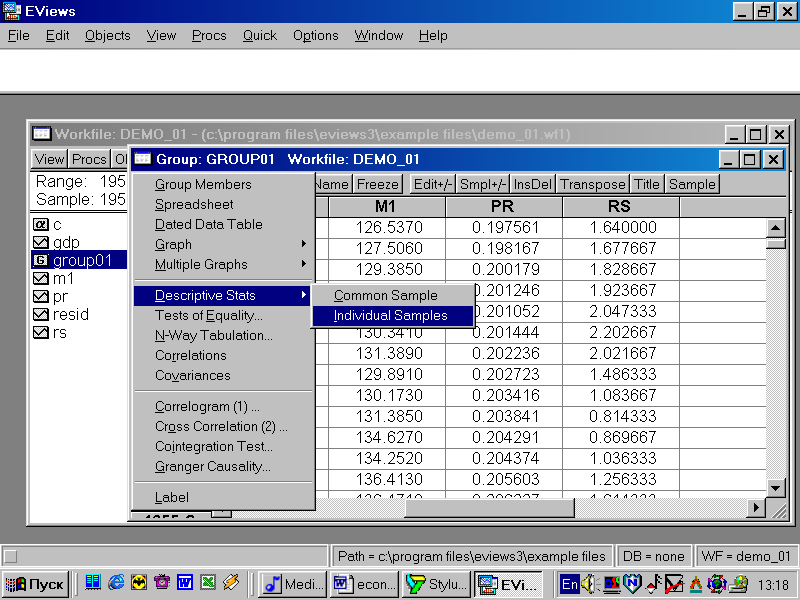Click the Transpose toolbar button
800x600 pixels.
tap(593, 184)
